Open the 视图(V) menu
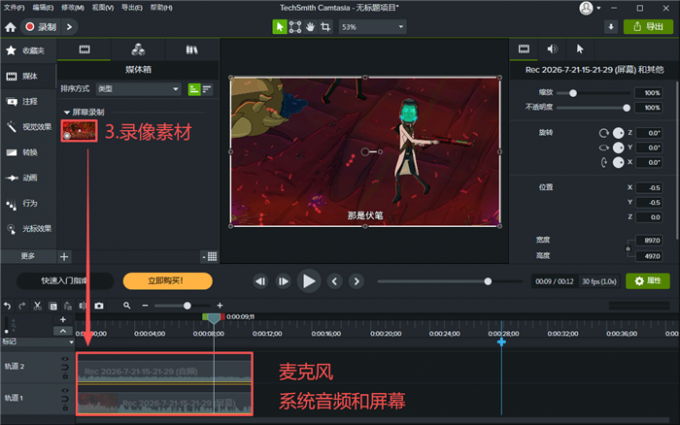680x425 pixels. [x=103, y=8]
